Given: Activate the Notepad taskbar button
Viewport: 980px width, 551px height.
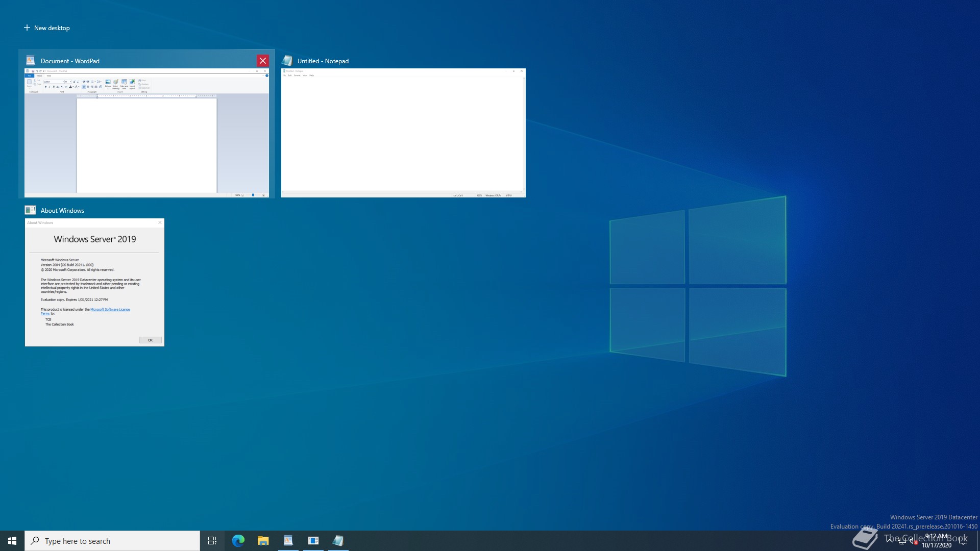Looking at the screenshot, I should tap(338, 541).
